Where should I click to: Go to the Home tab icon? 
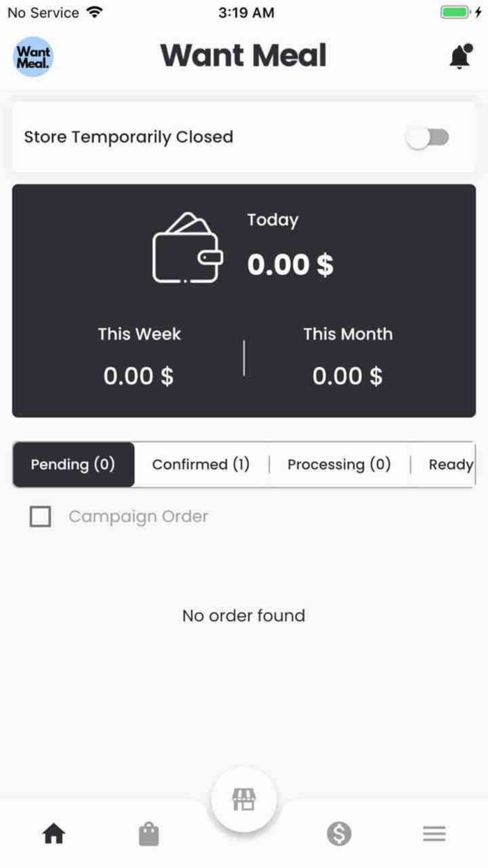54,833
